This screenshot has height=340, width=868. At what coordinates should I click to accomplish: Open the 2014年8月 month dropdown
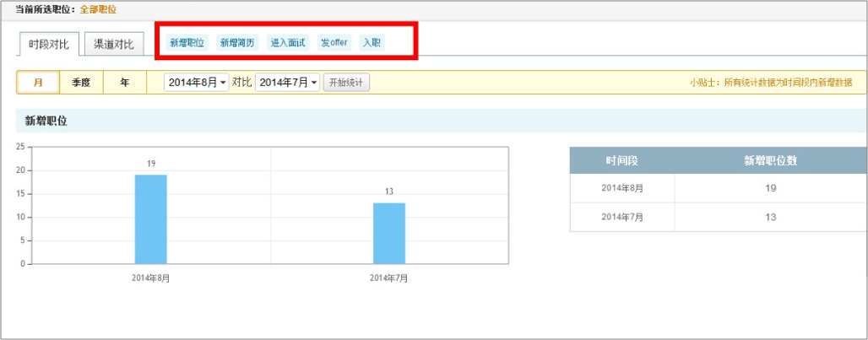[197, 83]
